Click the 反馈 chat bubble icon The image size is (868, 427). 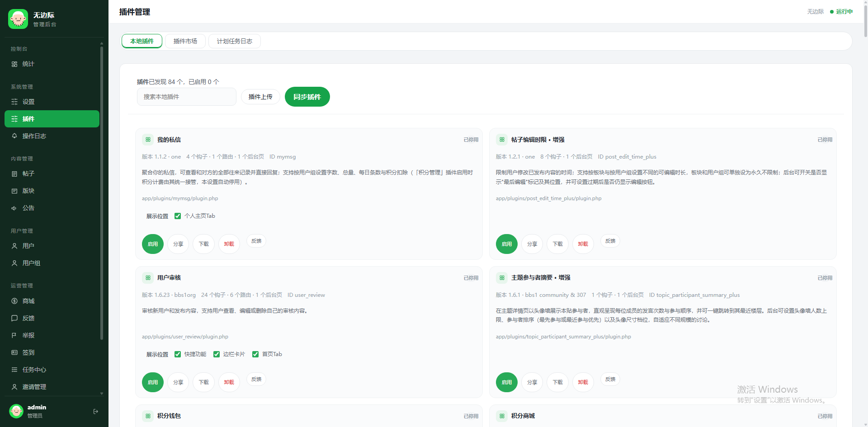click(x=14, y=318)
